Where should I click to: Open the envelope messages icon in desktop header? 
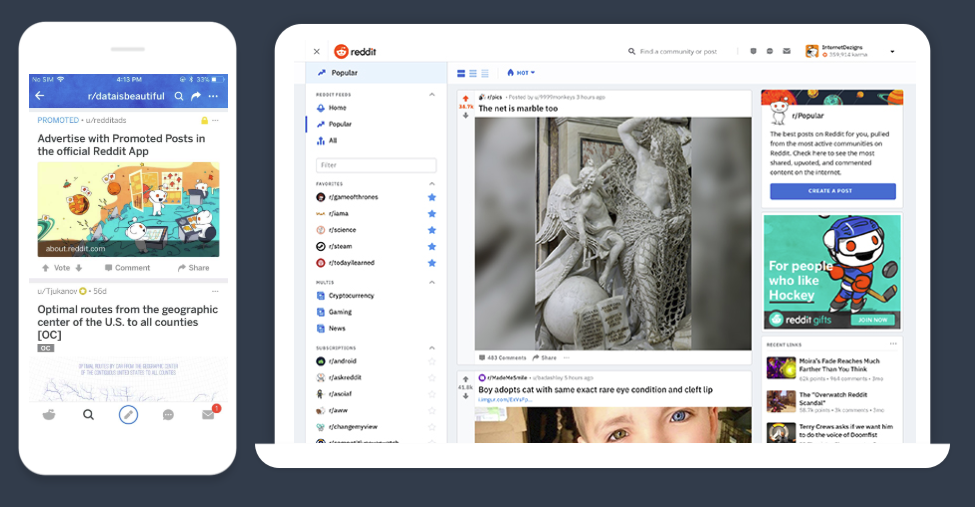coord(787,52)
